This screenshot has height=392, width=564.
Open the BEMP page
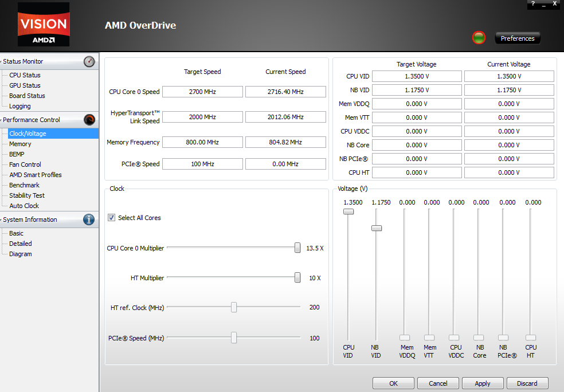[x=17, y=154]
